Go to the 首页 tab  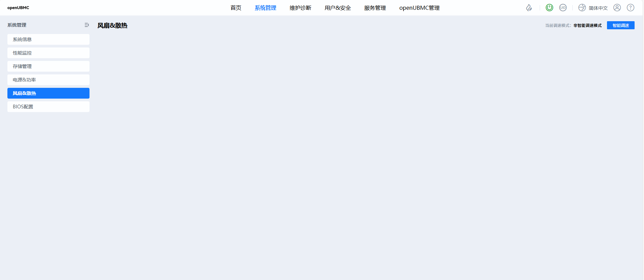(236, 8)
